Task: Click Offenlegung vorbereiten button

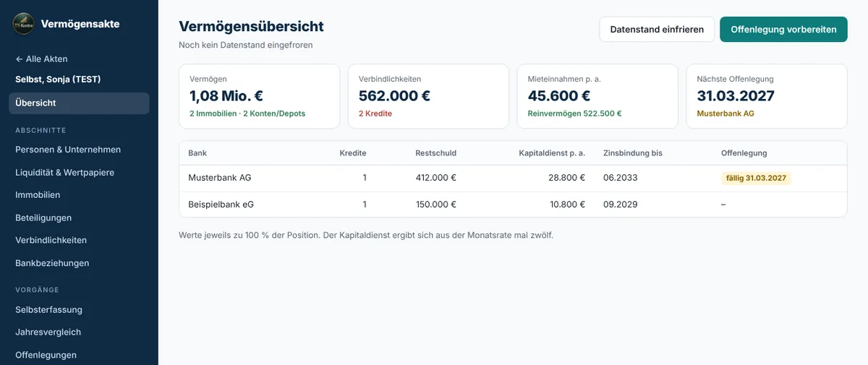Action: tap(783, 30)
